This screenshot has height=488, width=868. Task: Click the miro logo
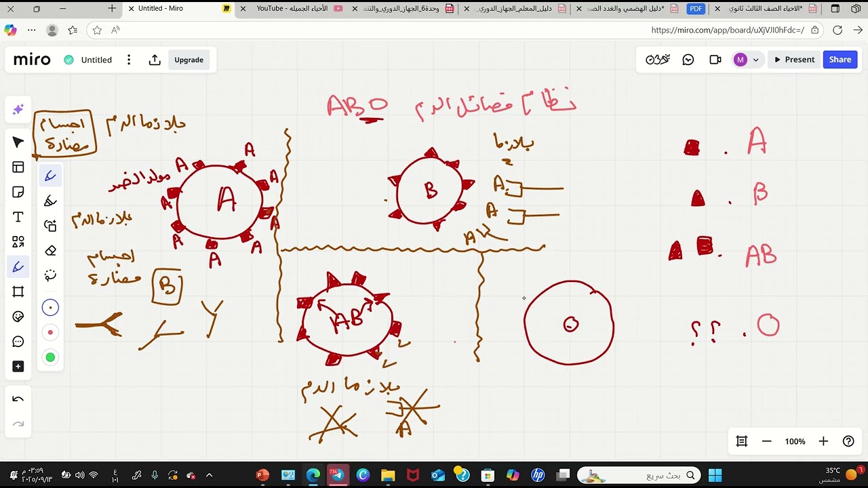click(32, 60)
